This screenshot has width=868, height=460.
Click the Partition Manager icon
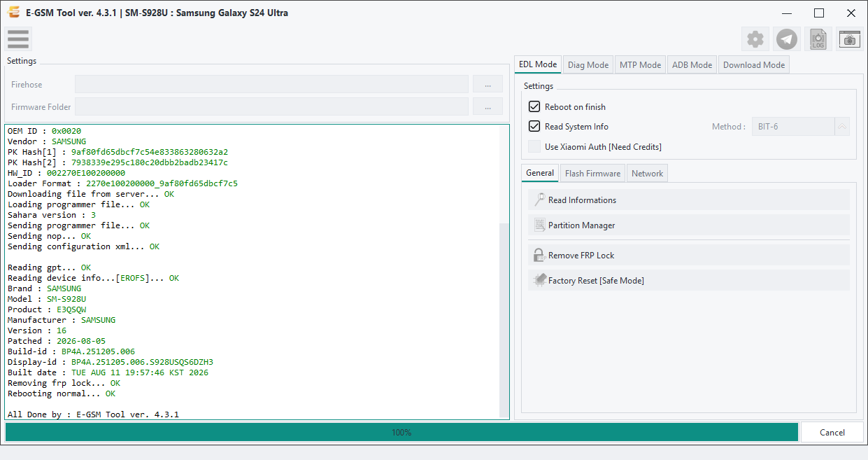(539, 225)
